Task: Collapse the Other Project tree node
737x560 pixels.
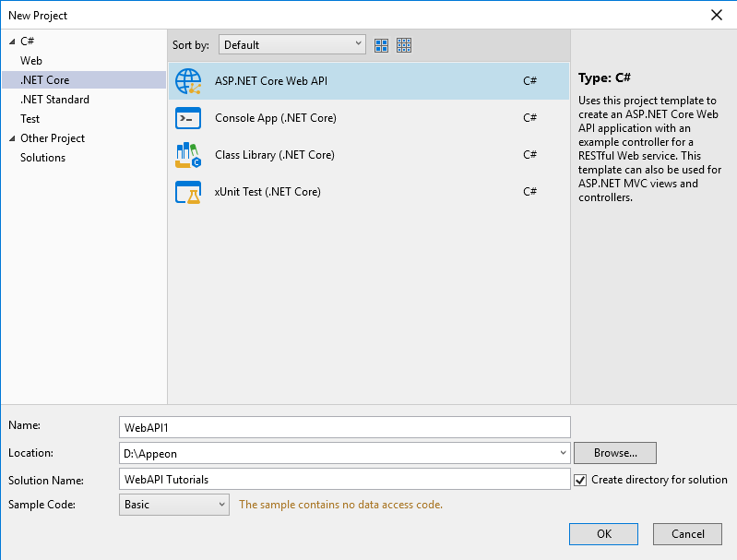Action: 12,138
